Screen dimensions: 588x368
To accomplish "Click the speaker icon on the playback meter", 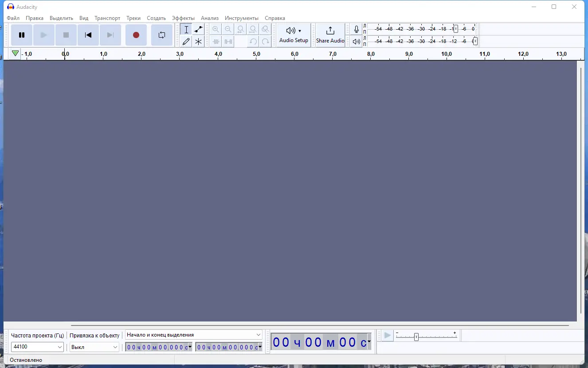I will coord(356,41).
